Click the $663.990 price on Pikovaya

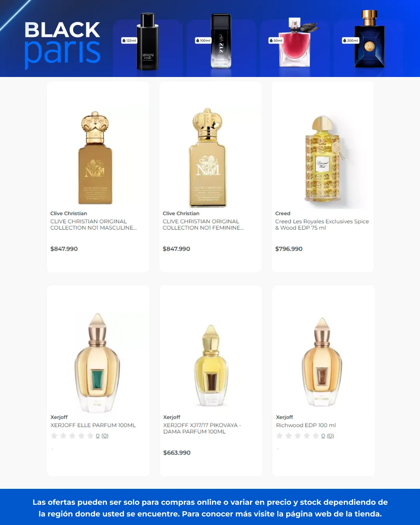pos(177,453)
